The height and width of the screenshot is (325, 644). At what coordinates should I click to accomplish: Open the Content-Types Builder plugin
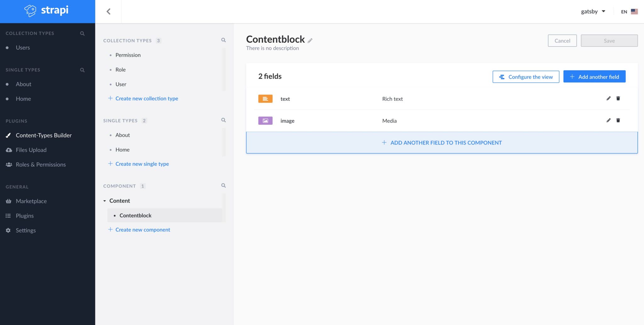point(43,135)
